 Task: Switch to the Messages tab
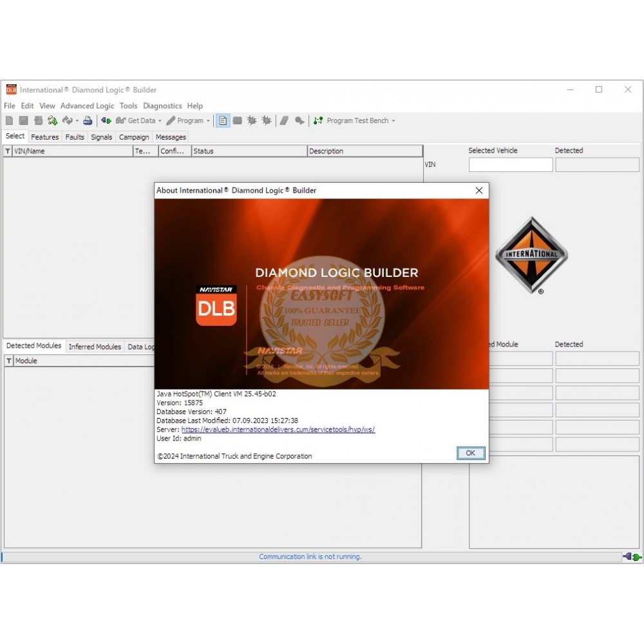171,137
